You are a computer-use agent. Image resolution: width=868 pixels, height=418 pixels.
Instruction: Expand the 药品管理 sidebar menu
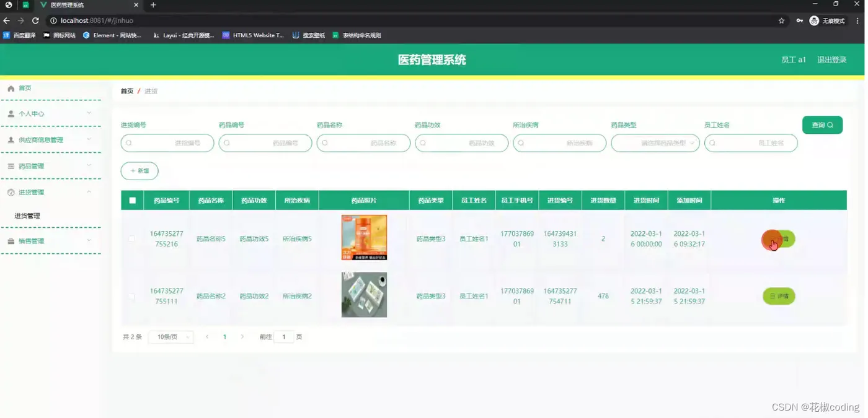(x=50, y=166)
